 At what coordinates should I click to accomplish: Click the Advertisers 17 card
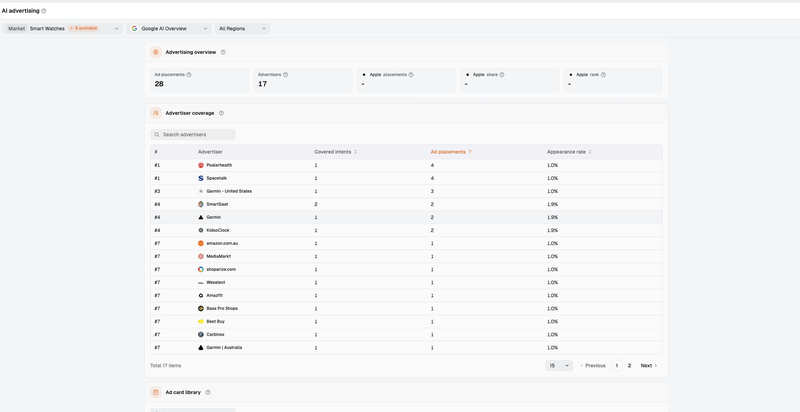click(x=303, y=80)
